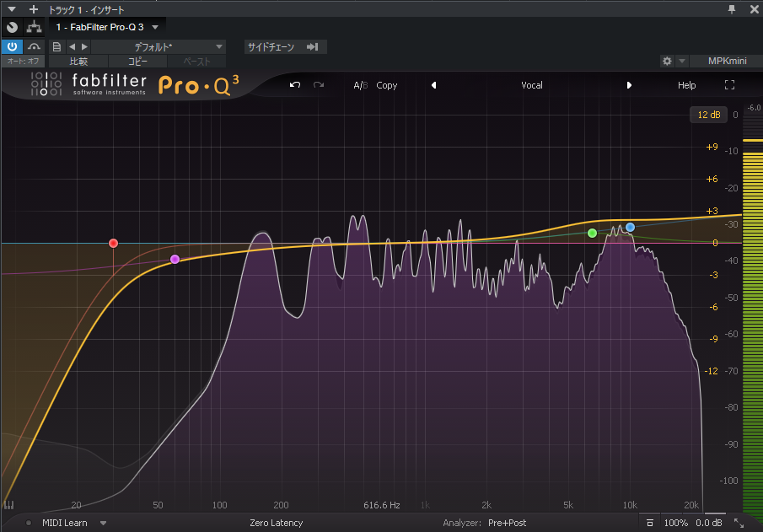Screen dimensions: 763x532
Task: Click the MIDI Learn button
Action: tap(64, 523)
